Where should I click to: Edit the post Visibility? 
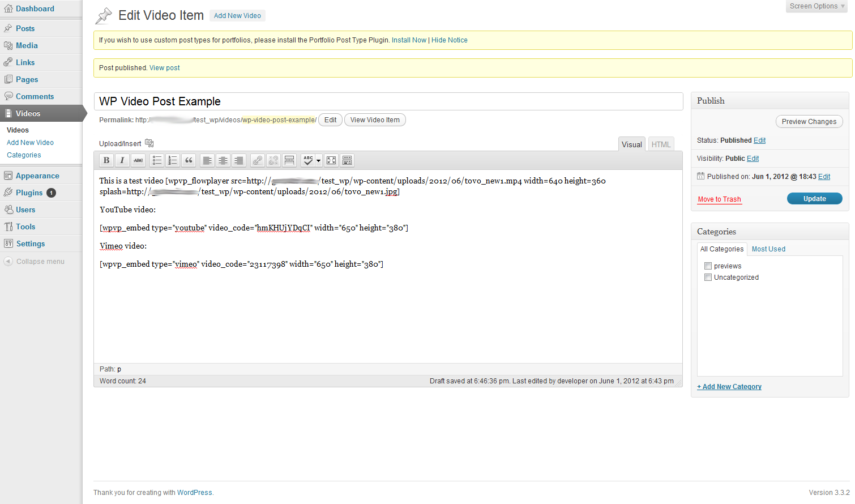[753, 159]
